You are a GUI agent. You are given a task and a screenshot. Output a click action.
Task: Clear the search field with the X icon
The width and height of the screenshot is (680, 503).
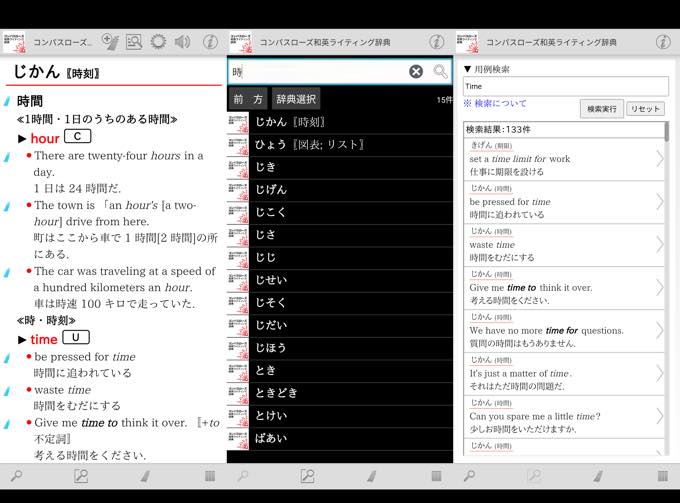[x=416, y=71]
